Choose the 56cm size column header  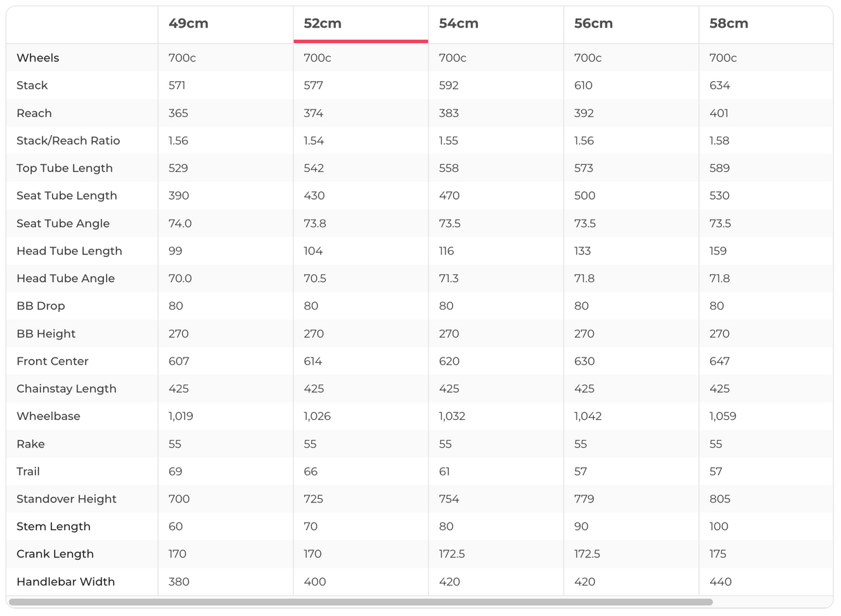point(594,24)
